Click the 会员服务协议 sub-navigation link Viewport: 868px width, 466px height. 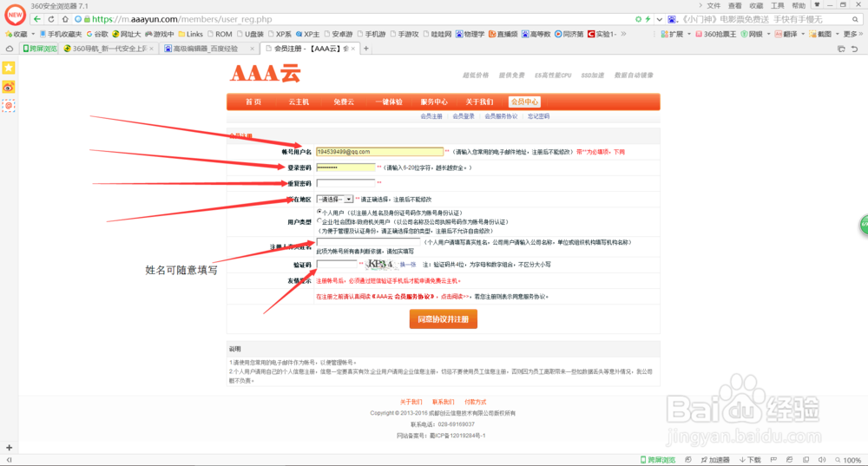(501, 116)
